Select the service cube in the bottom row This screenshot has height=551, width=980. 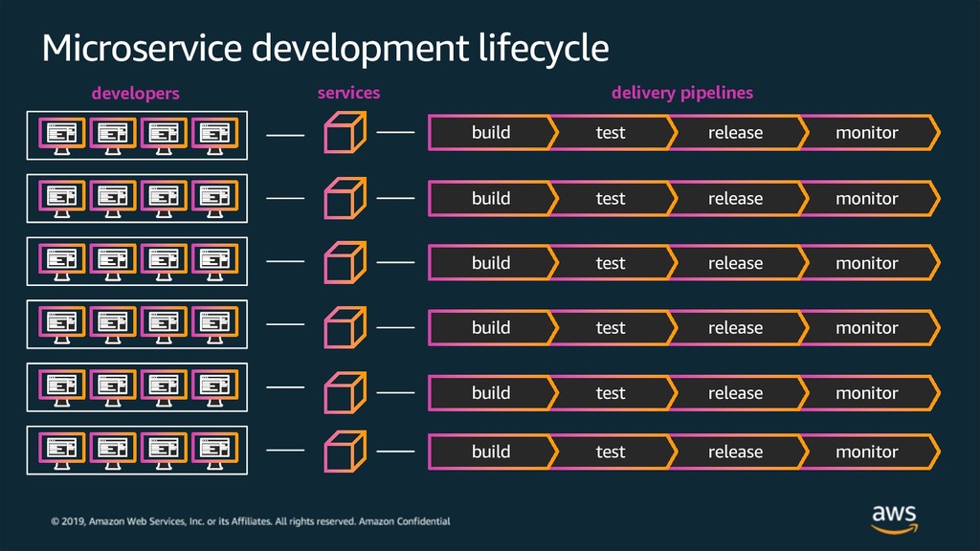345,452
